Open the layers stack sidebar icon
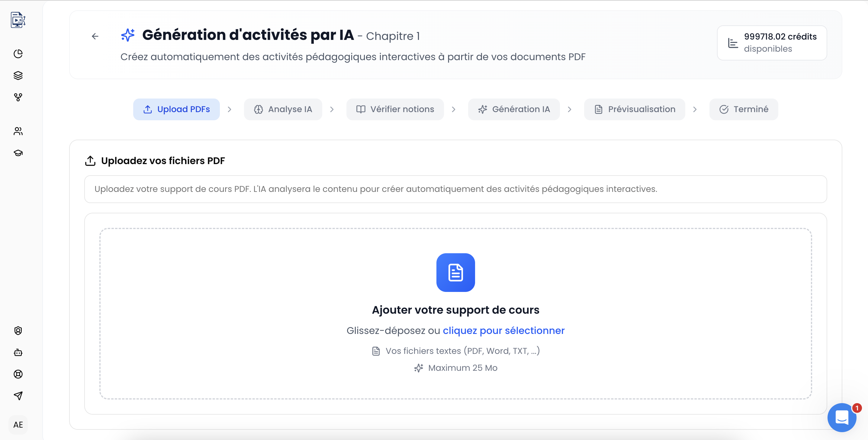Image resolution: width=868 pixels, height=440 pixels. click(18, 76)
